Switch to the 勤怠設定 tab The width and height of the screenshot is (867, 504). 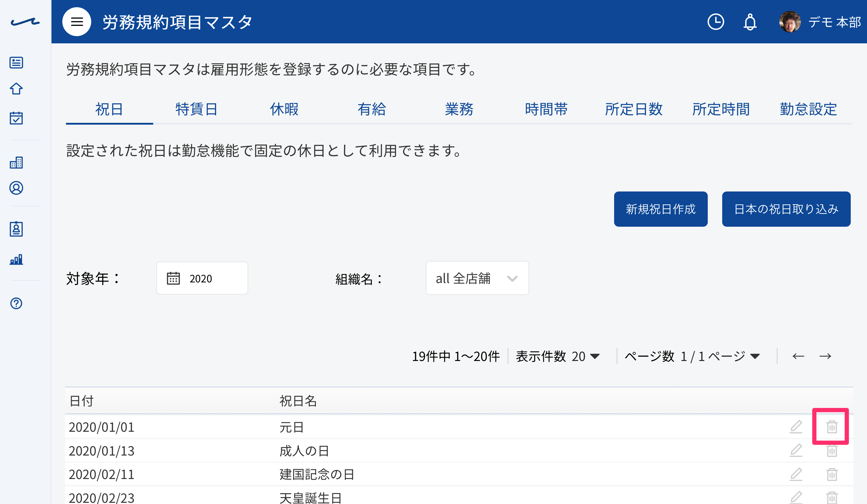pos(809,109)
